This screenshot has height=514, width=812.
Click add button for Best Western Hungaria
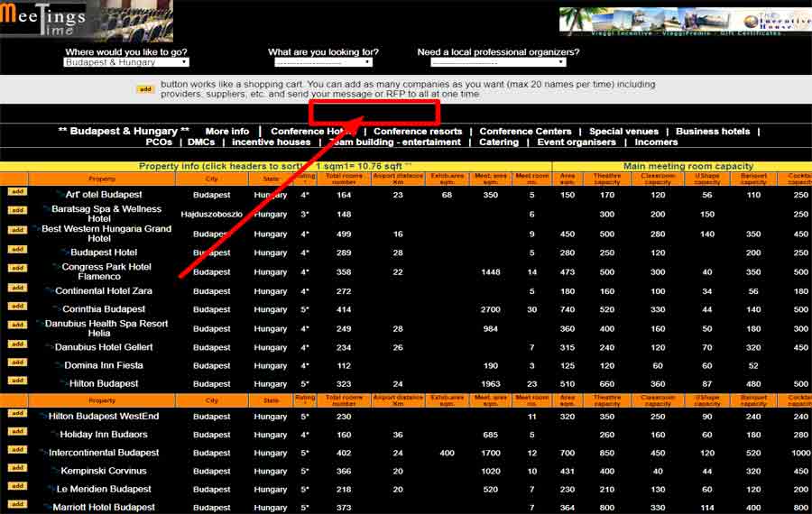[17, 229]
